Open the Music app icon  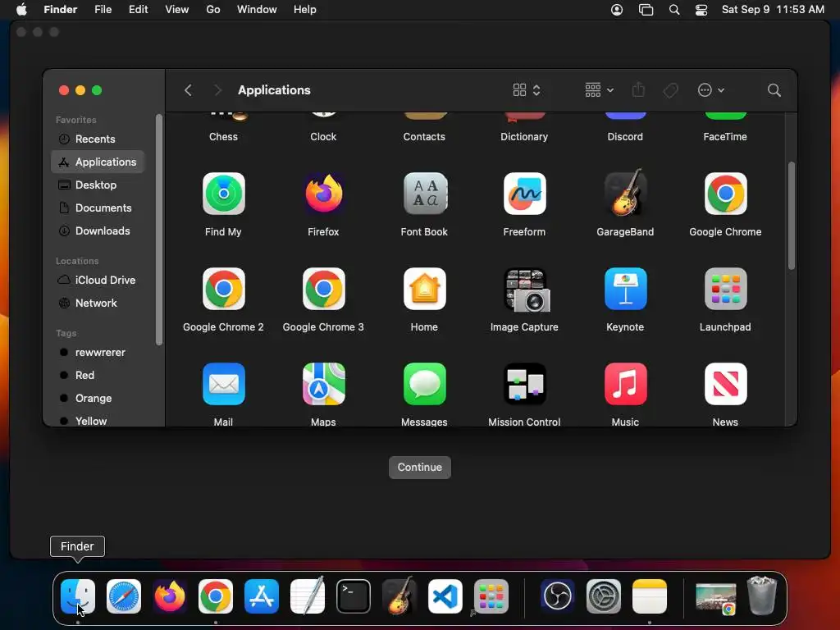pyautogui.click(x=625, y=384)
